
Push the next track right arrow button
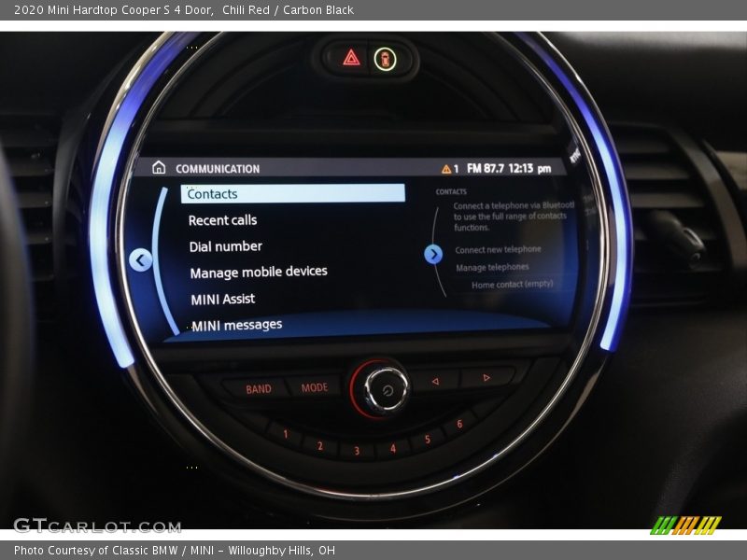[486, 378]
